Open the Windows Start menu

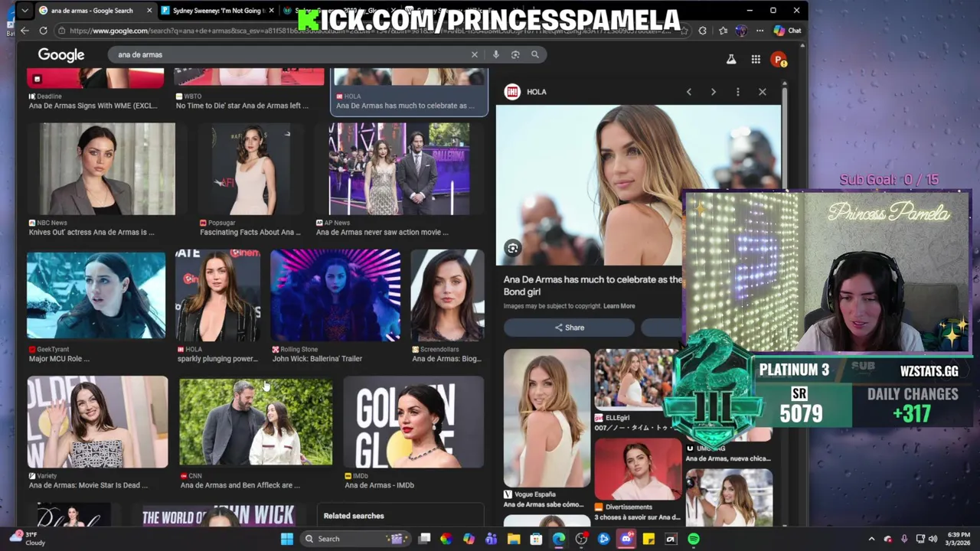coord(287,539)
